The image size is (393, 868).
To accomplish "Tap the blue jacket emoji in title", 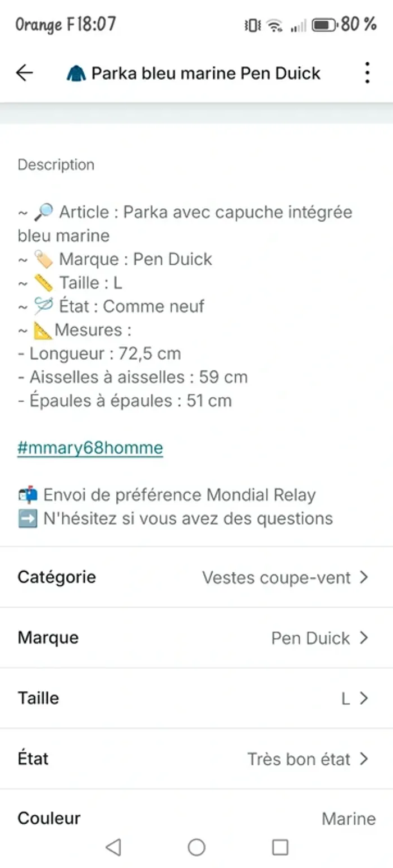I will click(x=76, y=74).
